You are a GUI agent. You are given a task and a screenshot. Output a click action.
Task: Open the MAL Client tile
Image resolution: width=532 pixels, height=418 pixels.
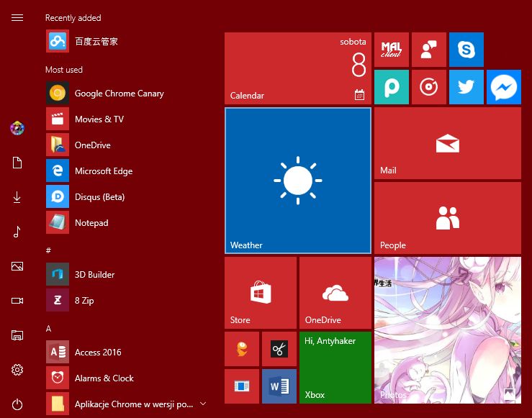[392, 50]
